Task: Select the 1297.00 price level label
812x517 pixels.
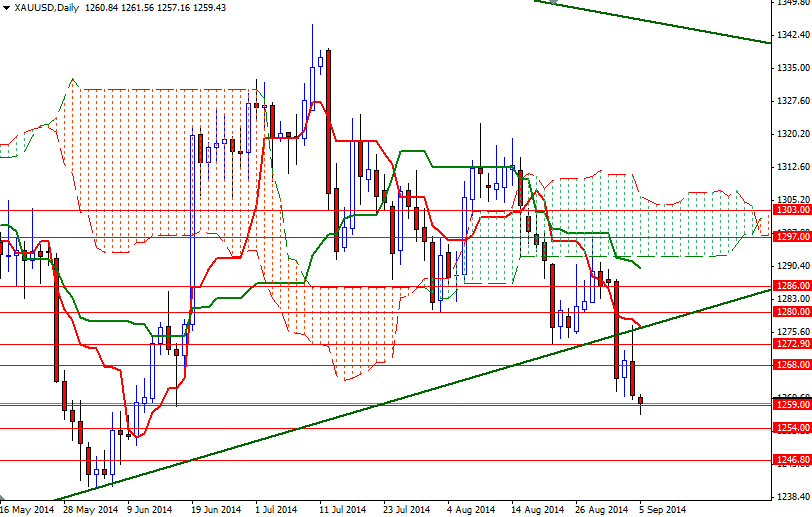Action: [792, 236]
